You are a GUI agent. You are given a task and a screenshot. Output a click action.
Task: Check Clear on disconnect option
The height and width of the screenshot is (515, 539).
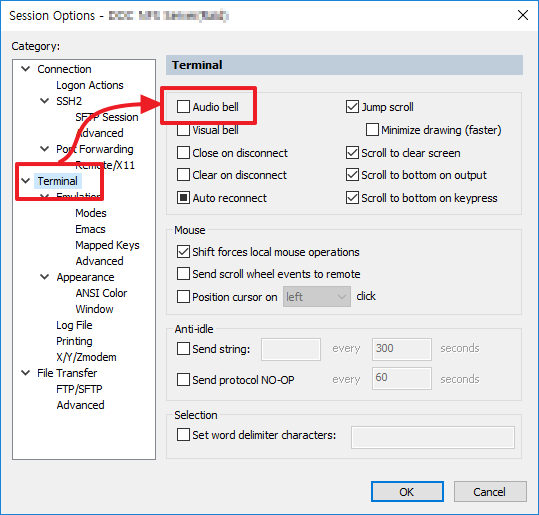pyautogui.click(x=183, y=175)
